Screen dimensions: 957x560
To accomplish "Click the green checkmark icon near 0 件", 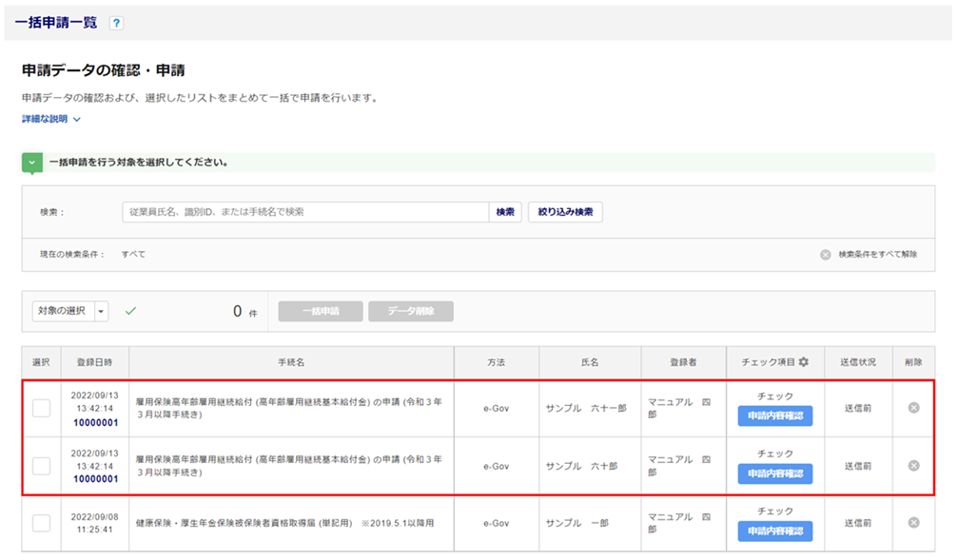I will (130, 311).
